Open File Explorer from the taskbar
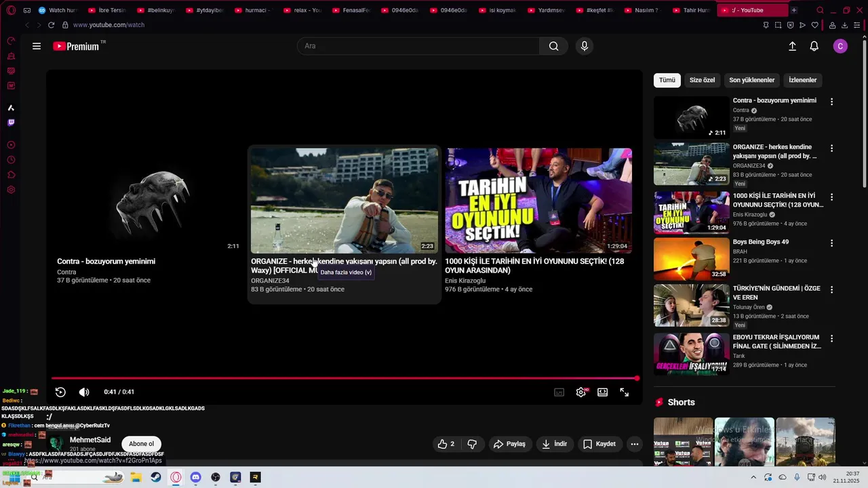 click(136, 477)
